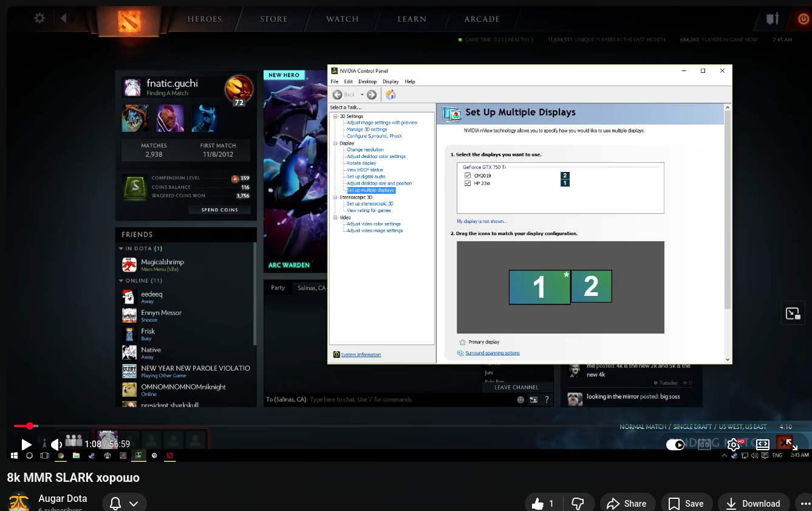812x511 pixels.
Task: Like the video with thumbs up
Action: [544, 503]
